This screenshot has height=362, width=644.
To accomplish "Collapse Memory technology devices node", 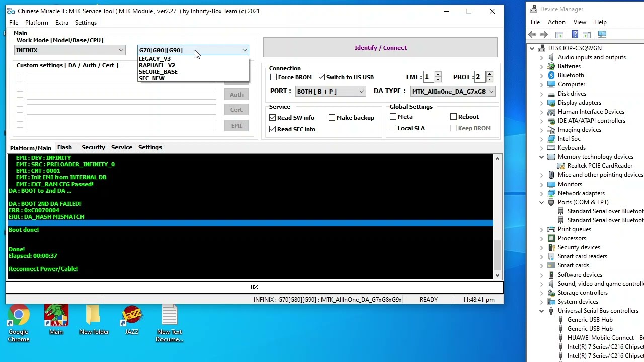I will pos(542,157).
